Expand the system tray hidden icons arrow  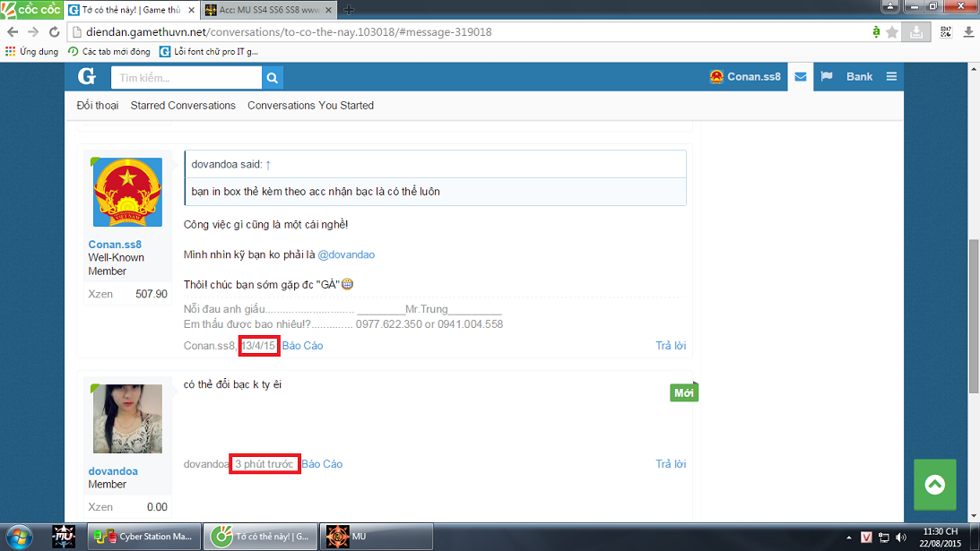(x=847, y=538)
